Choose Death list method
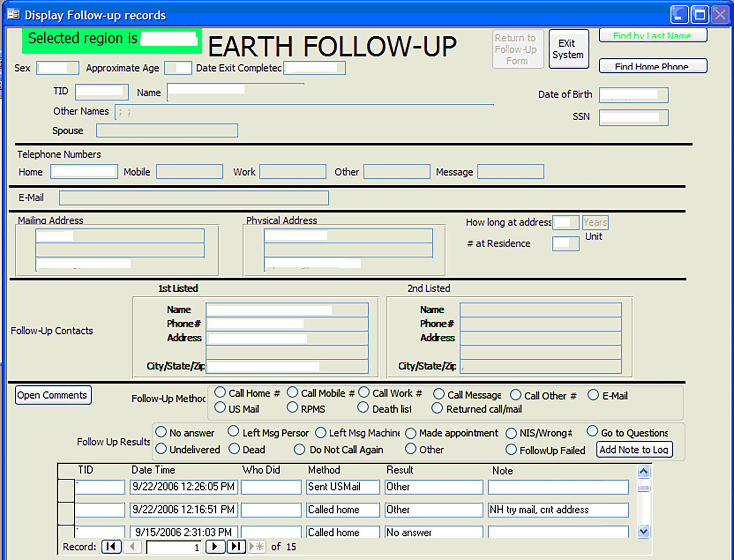Screen dimensions: 734x560 (x=363, y=408)
